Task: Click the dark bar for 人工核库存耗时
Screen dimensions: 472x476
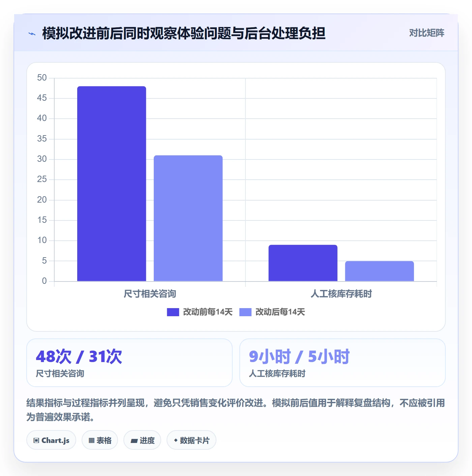Action: (303, 263)
